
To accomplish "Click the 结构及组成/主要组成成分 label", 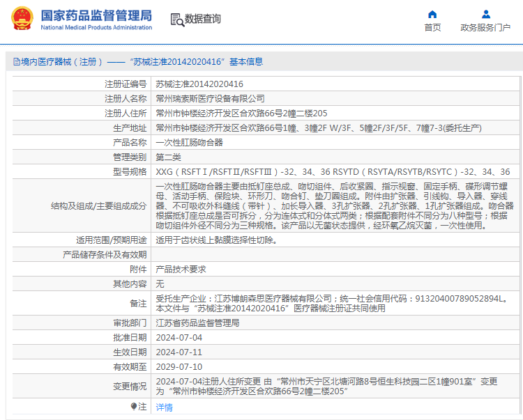I will tap(99, 206).
